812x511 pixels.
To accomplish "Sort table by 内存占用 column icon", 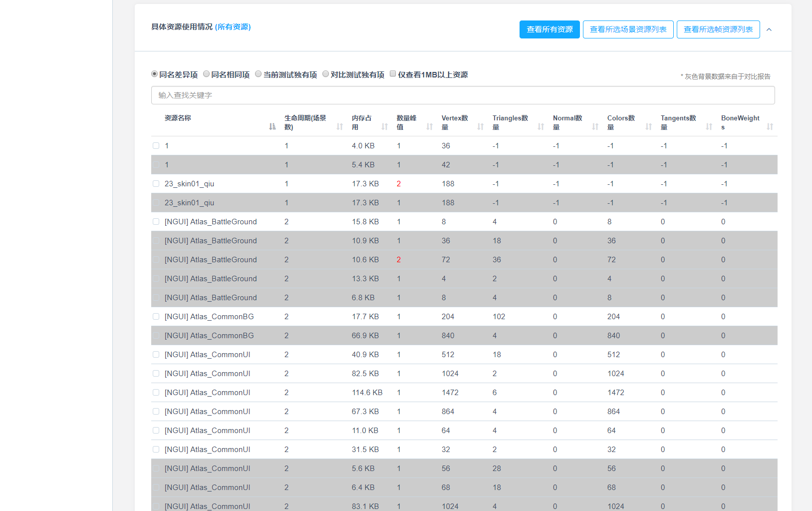I will tap(385, 126).
